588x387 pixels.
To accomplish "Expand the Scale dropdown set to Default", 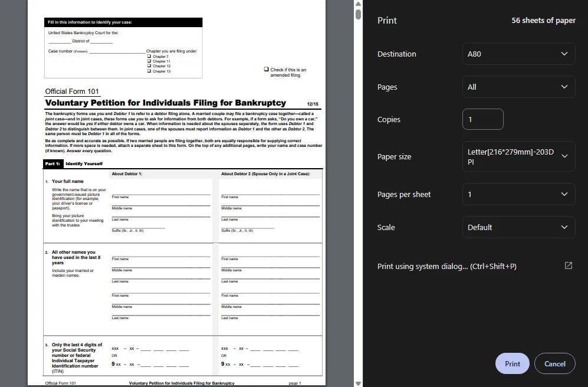I will [518, 227].
